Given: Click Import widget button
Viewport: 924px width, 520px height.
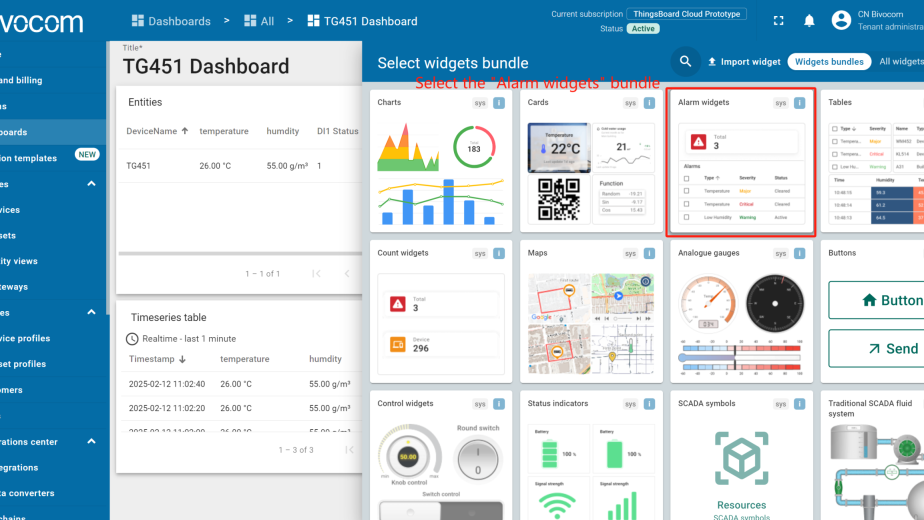Looking at the screenshot, I should click(x=744, y=61).
